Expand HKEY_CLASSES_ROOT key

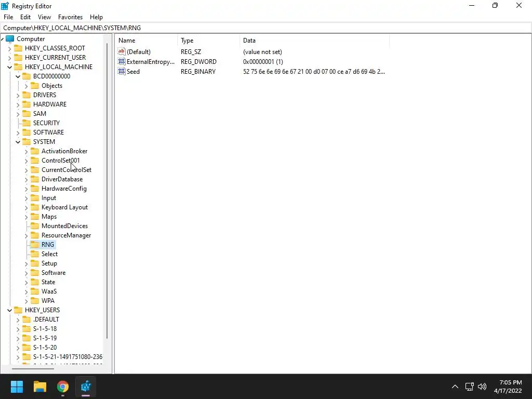click(x=9, y=48)
